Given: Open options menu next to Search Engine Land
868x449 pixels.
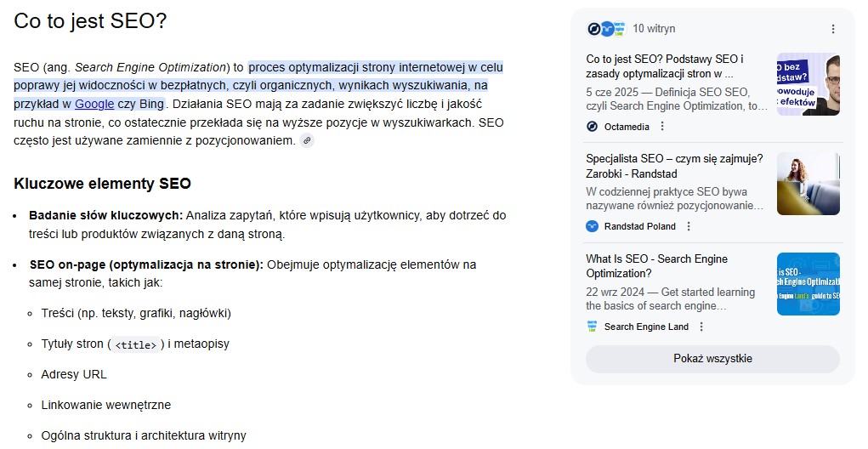Looking at the screenshot, I should pos(701,327).
